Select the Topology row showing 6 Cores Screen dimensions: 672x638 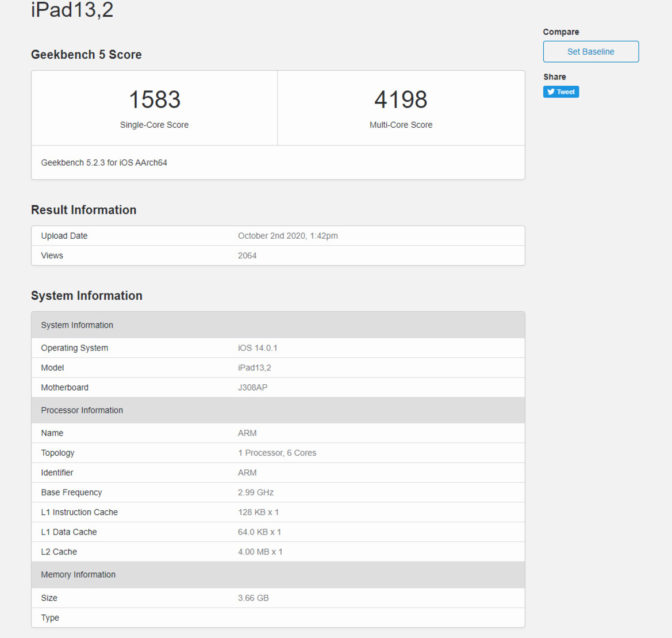278,453
